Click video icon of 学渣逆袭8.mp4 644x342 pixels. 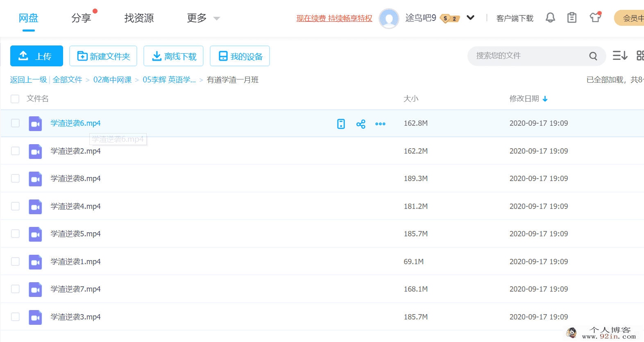[x=35, y=179]
